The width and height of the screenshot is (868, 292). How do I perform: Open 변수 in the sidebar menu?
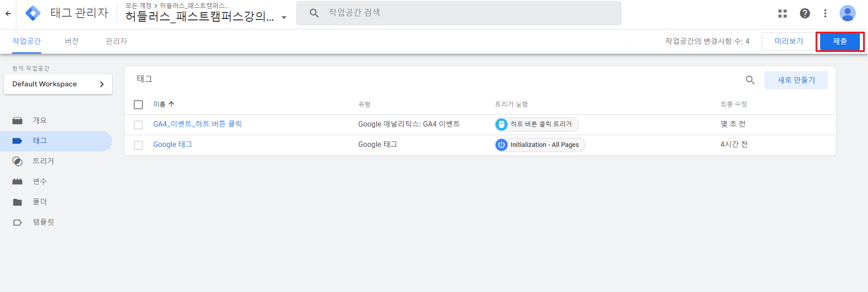(x=40, y=181)
